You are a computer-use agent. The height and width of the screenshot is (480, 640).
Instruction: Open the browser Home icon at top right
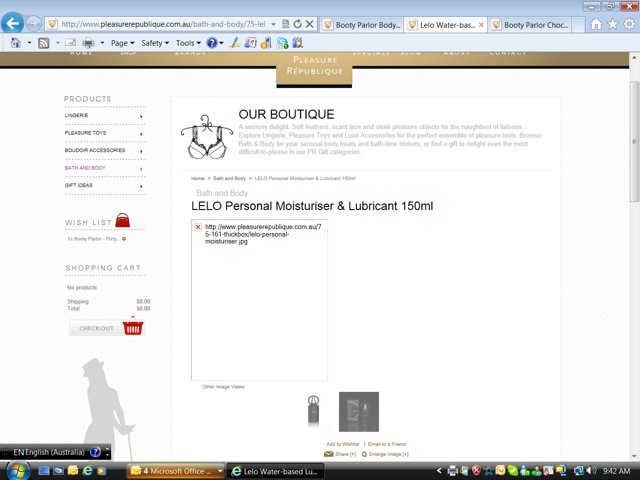596,24
